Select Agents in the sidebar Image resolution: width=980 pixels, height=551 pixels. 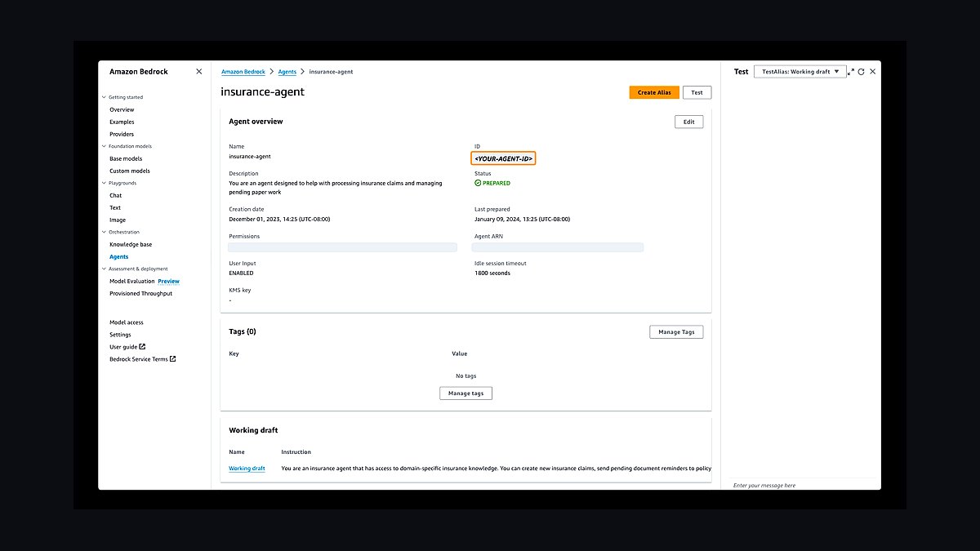[x=119, y=256]
